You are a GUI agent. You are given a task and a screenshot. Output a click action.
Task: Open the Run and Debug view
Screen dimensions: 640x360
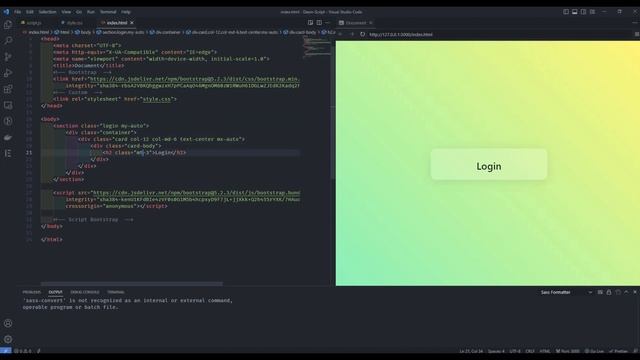coord(8,73)
